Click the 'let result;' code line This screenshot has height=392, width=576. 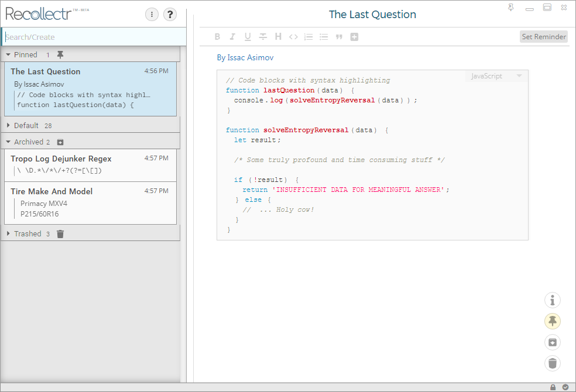tap(257, 140)
